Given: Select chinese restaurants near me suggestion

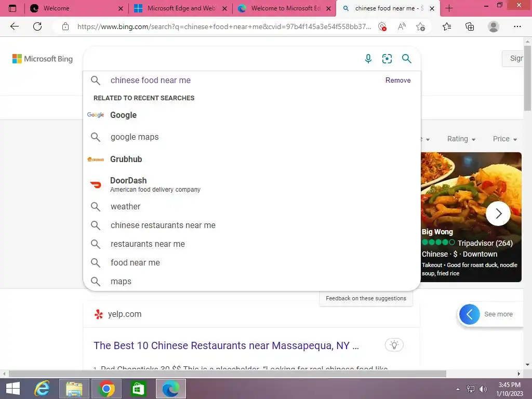Looking at the screenshot, I should (x=252, y=225).
